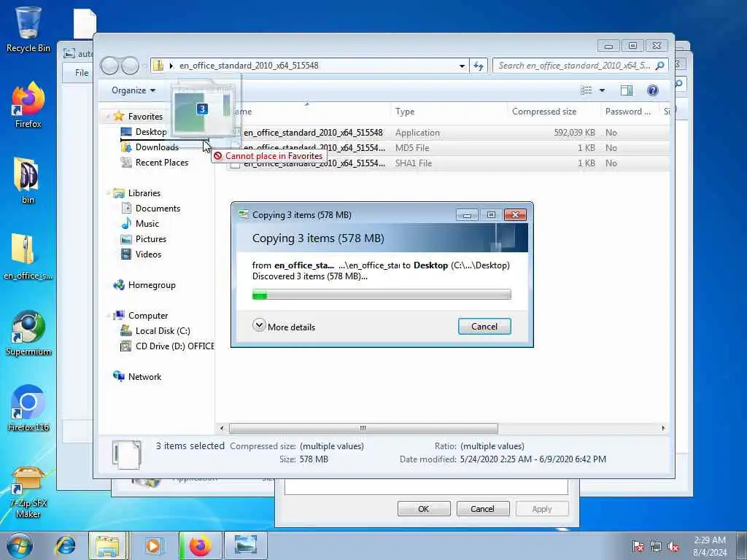
Task: Cancel the copying operation
Action: pyautogui.click(x=484, y=326)
